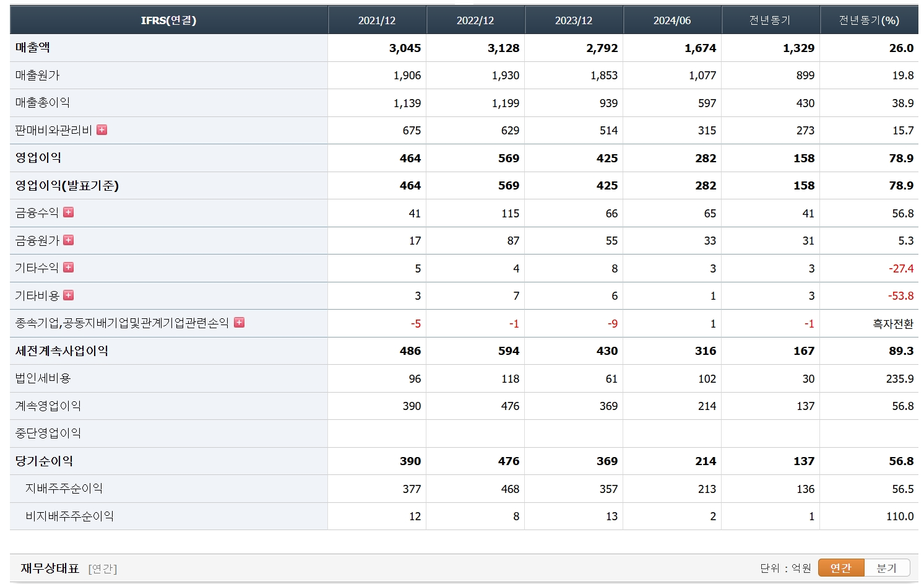Image resolution: width=924 pixels, height=584 pixels.
Task: Expand the 종속기업,공동지배기업및관계기업관련손익 plus icon
Action: (240, 323)
